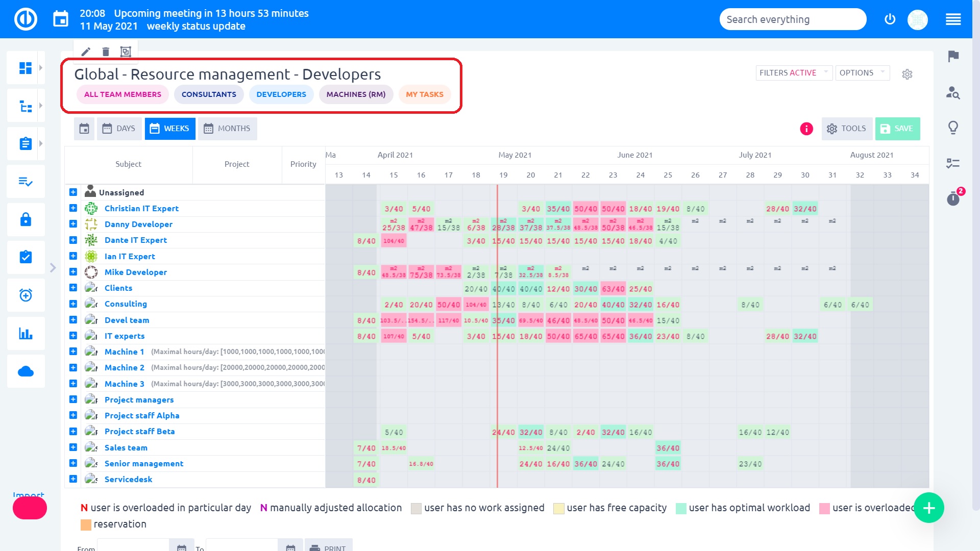This screenshot has width=980, height=551.
Task: Open the hamburger menu at top right
Action: 953,19
